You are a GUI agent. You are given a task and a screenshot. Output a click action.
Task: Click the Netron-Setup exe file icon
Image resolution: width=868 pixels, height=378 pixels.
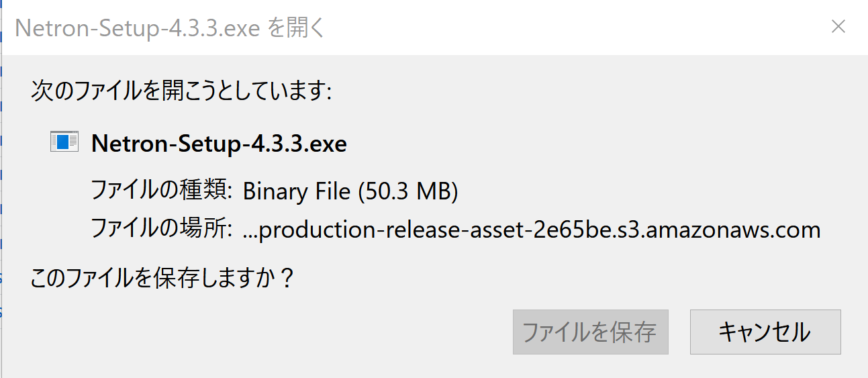coord(64,142)
